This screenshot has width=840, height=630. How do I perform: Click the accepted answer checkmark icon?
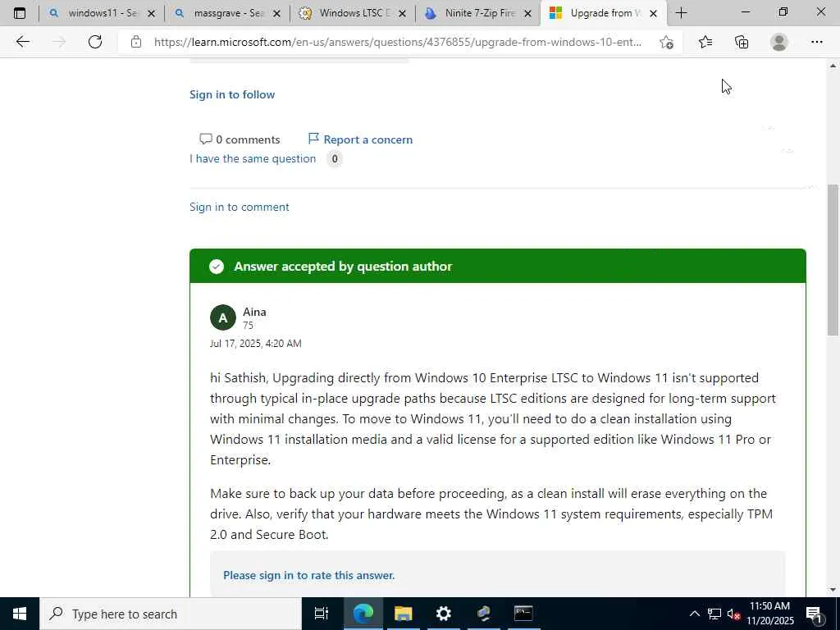click(x=217, y=267)
